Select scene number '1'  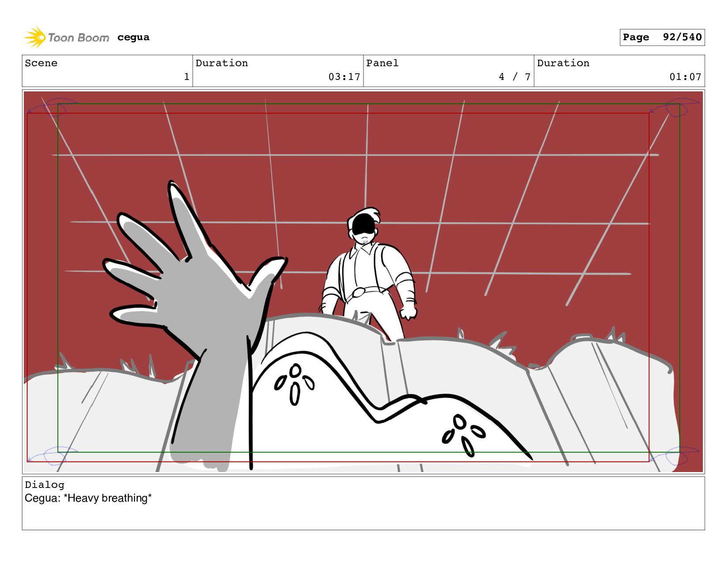[x=187, y=77]
